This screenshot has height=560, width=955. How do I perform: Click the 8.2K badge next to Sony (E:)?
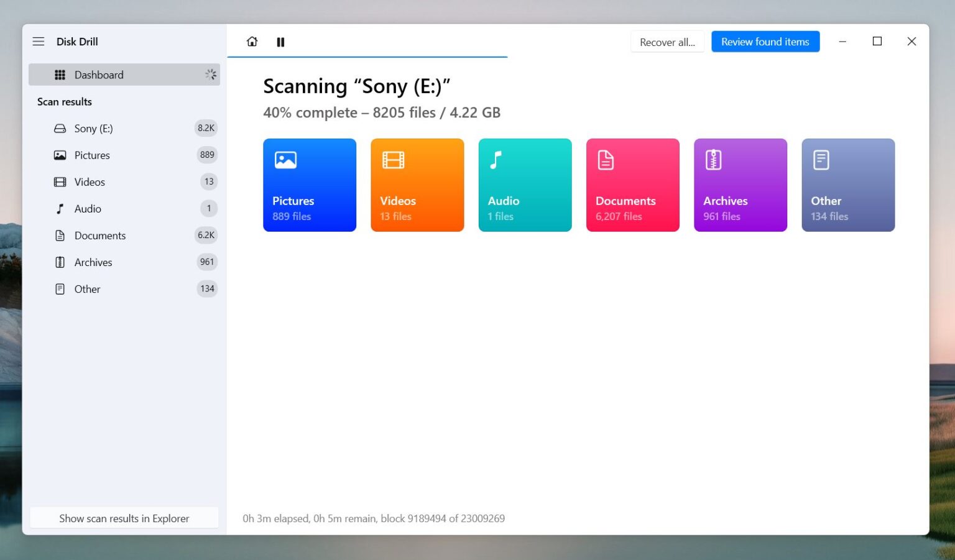[x=206, y=128]
